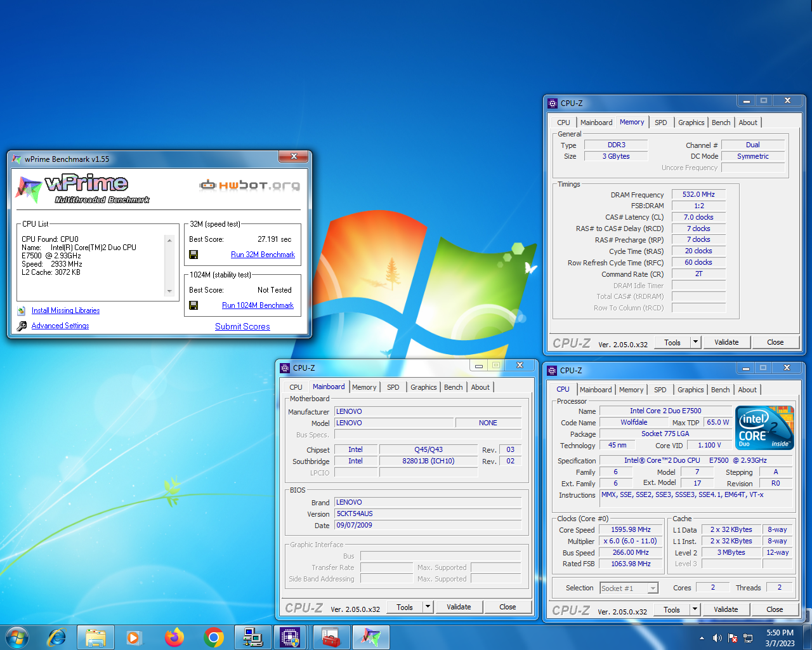Click the Close button in the Memory window

pyautogui.click(x=775, y=342)
